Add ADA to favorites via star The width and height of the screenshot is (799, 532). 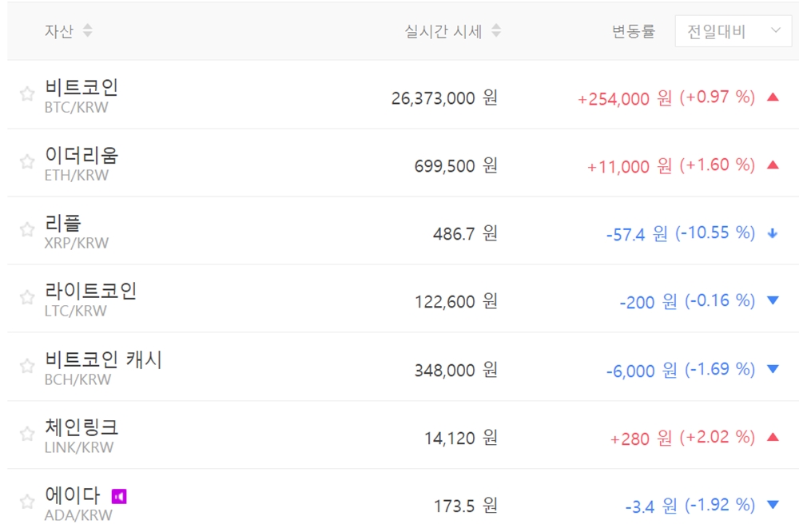[x=27, y=502]
